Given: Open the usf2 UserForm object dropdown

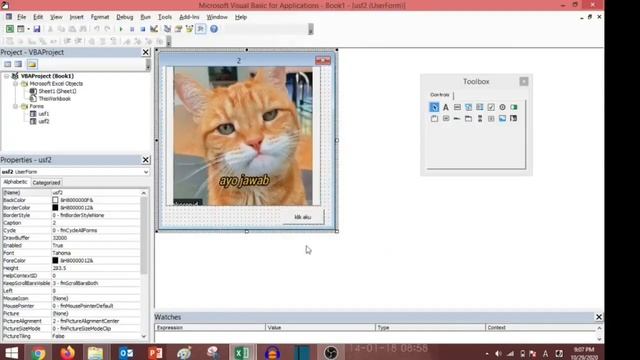Looking at the screenshot, I should (146, 172).
